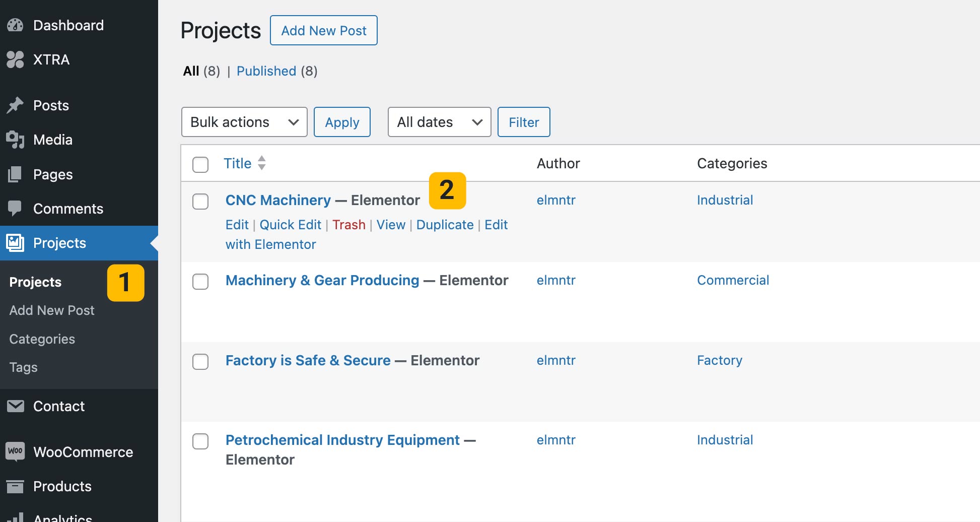Viewport: 980px width, 522px height.
Task: Click the Comments speech bubble icon
Action: (15, 209)
